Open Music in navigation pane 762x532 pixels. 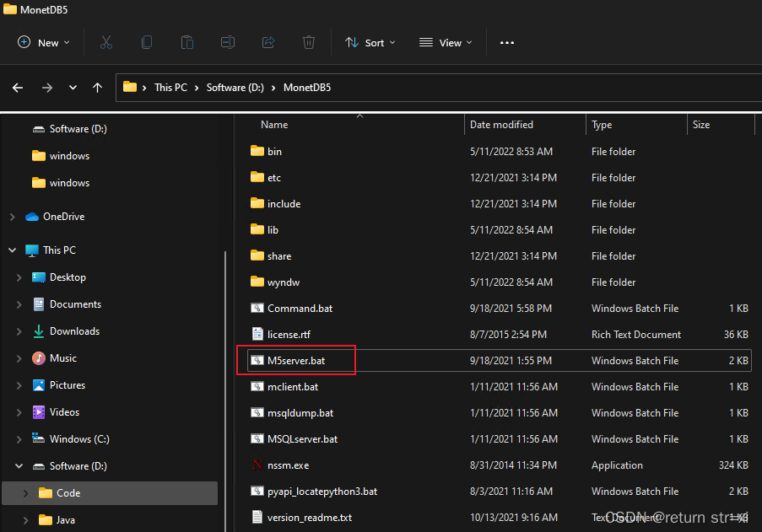click(x=62, y=358)
